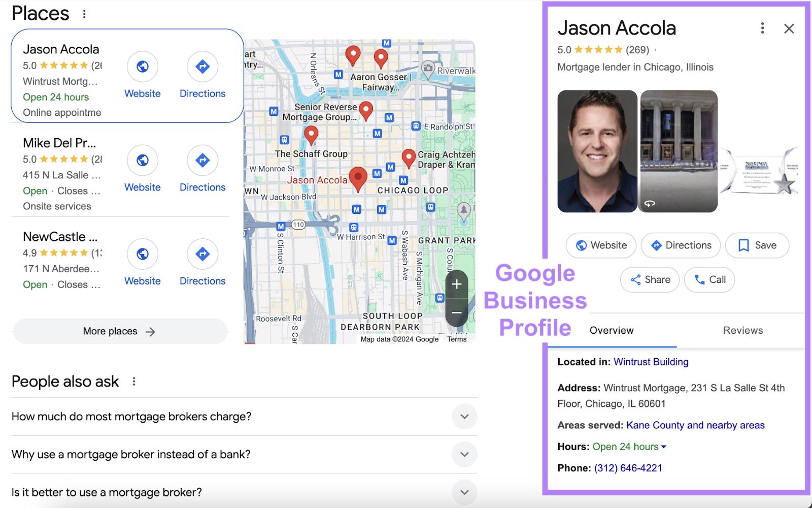Expand the question about mortgage broker charges
The width and height of the screenshot is (812, 508).
pyautogui.click(x=463, y=416)
